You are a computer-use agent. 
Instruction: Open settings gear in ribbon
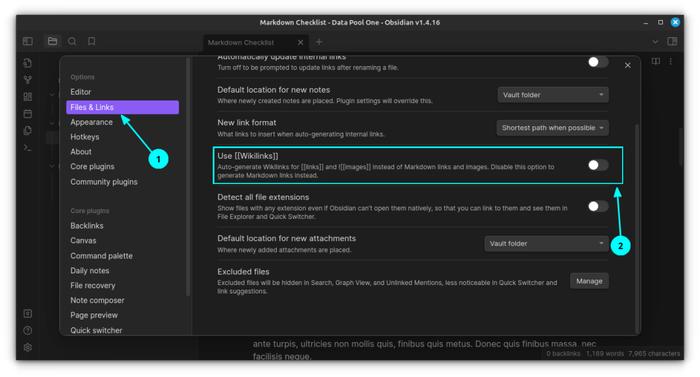pos(28,348)
